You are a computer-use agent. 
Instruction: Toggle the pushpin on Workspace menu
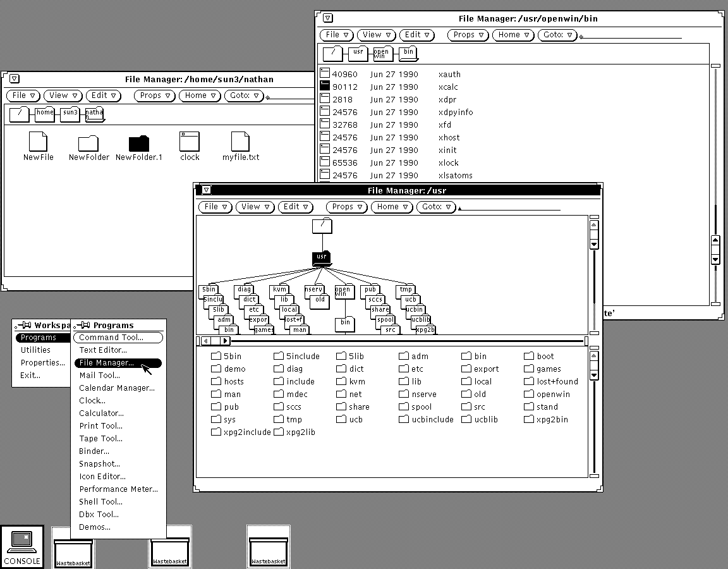click(24, 325)
